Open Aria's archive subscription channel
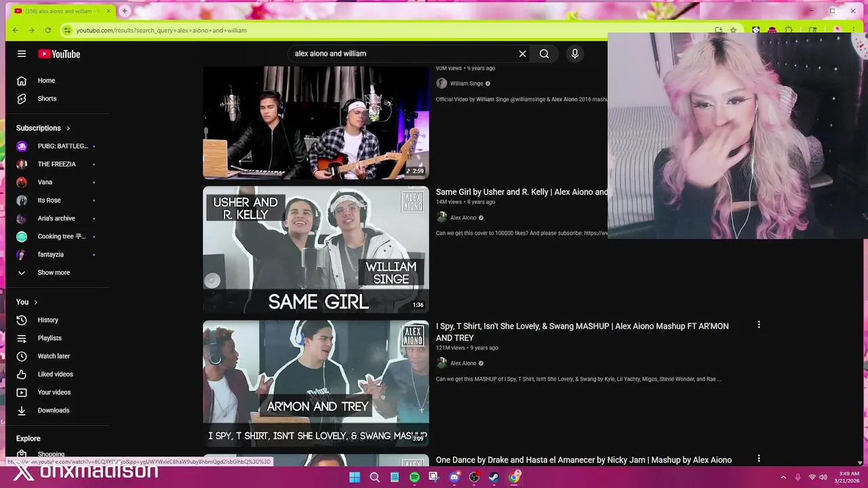This screenshot has width=868, height=488. click(58, 218)
